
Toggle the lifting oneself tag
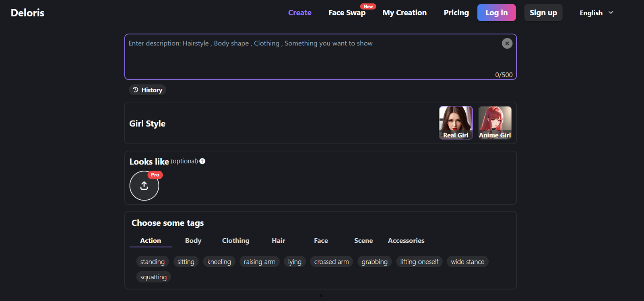pyautogui.click(x=419, y=262)
